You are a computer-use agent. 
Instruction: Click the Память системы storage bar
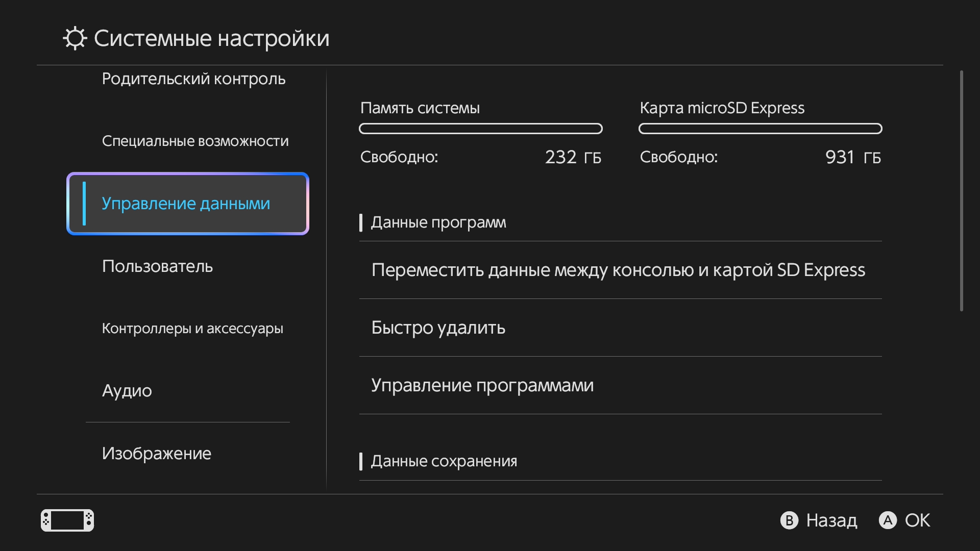point(480,129)
